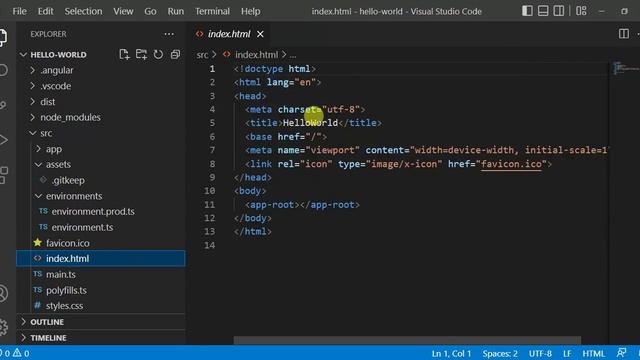Select the index.html editor tab
The width and height of the screenshot is (640, 360).
pyautogui.click(x=229, y=34)
